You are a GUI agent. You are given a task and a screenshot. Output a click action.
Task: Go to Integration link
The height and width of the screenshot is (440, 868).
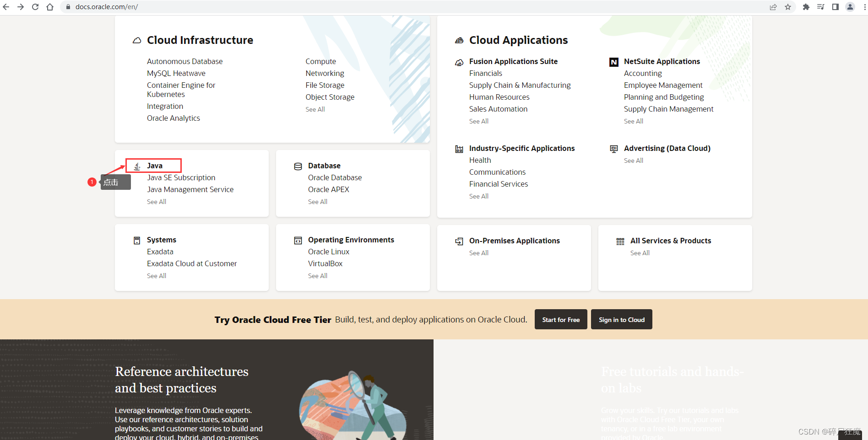click(x=165, y=106)
